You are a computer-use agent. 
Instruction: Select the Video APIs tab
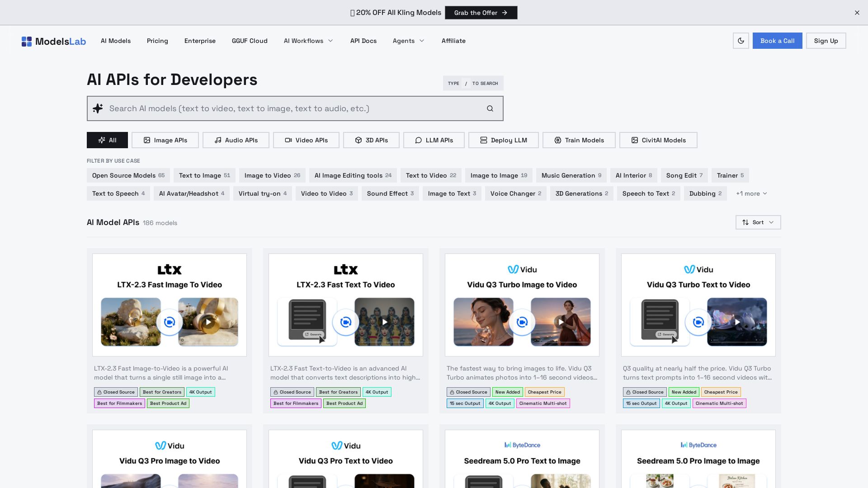click(306, 140)
